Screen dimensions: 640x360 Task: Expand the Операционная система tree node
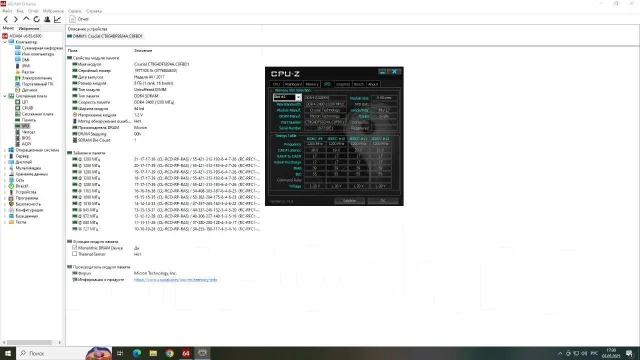click(x=5, y=150)
